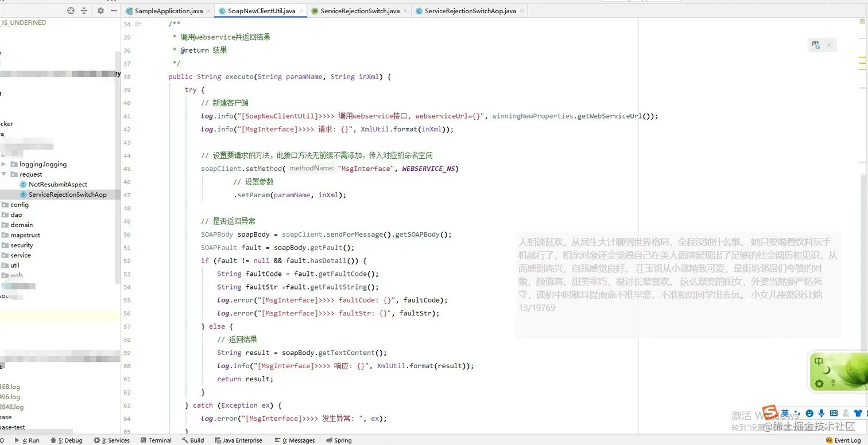Click the Sogou punctuation toggle icon
868x445 pixels.
click(797, 414)
